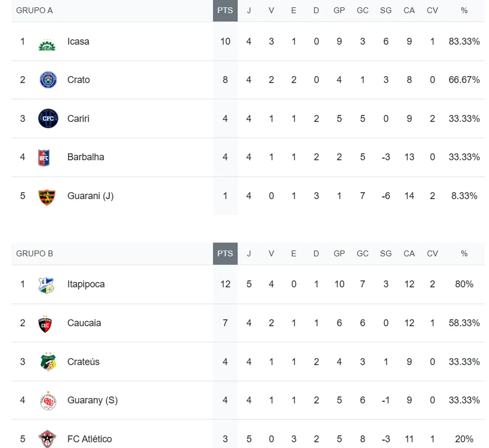Click the Guarany (S) crest icon
The width and height of the screenshot is (489, 448).
[48, 401]
